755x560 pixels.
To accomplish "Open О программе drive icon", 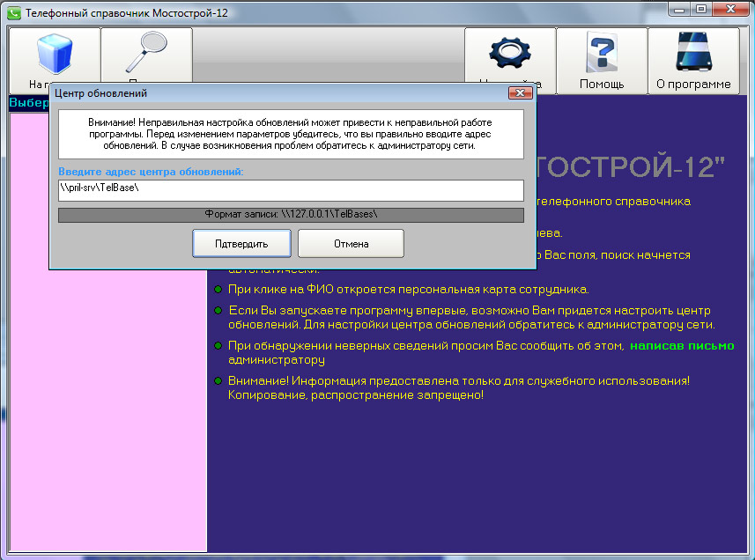I will pyautogui.click(x=693, y=51).
